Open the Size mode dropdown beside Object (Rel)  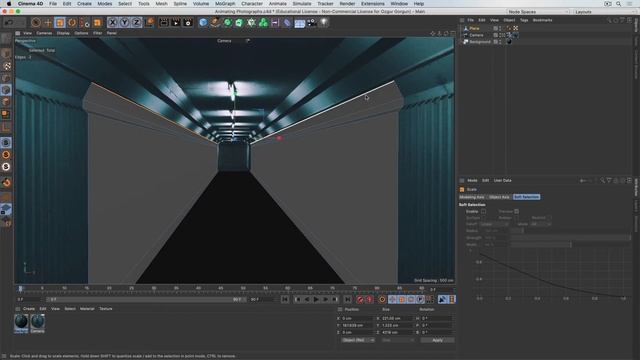point(398,340)
